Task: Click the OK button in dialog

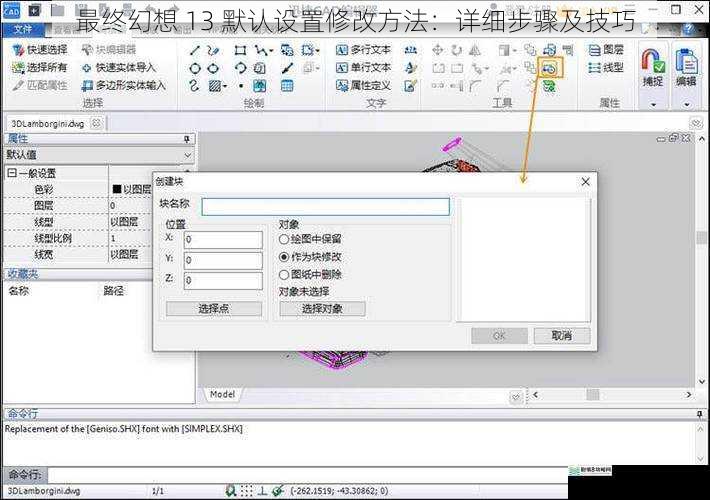Action: [499, 336]
